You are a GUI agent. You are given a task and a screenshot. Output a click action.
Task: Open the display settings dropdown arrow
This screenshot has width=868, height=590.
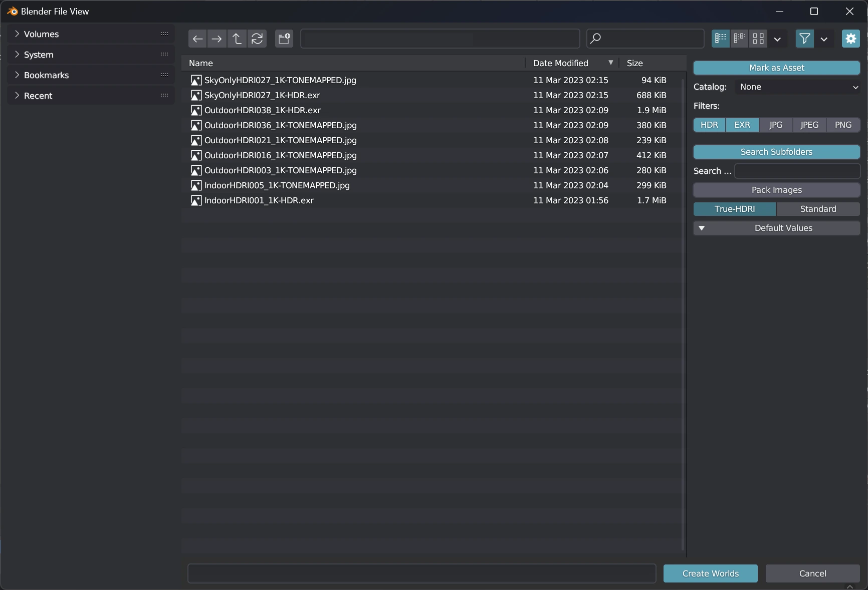coord(777,39)
